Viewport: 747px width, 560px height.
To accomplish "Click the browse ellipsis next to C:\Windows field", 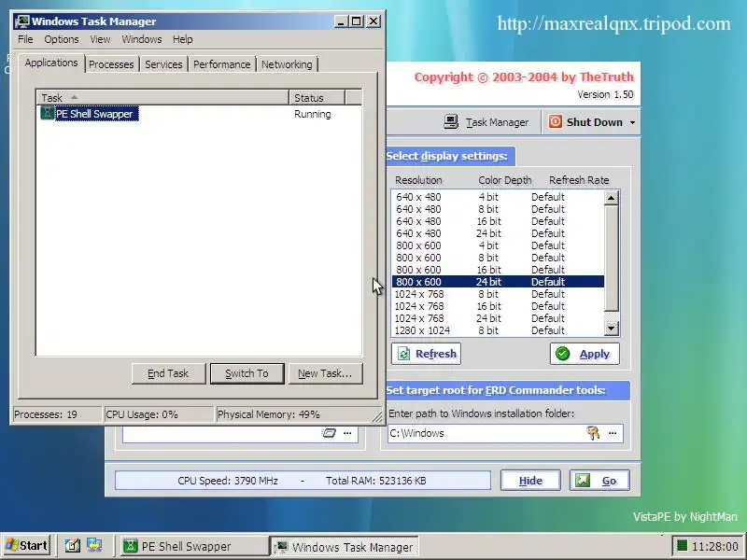I will pos(613,433).
